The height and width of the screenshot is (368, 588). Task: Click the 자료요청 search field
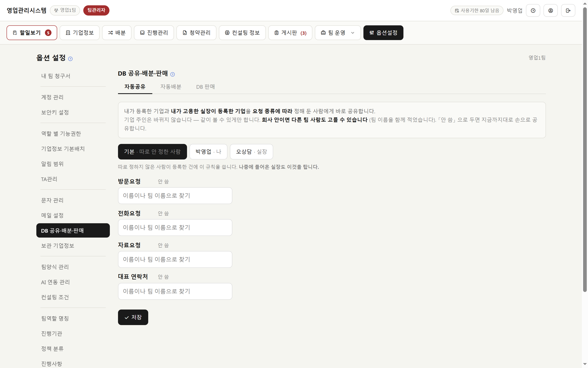[175, 259]
